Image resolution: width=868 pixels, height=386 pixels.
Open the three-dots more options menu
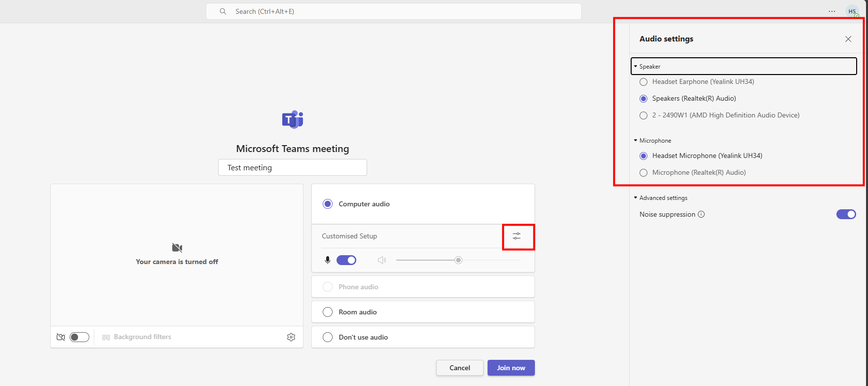(x=832, y=11)
